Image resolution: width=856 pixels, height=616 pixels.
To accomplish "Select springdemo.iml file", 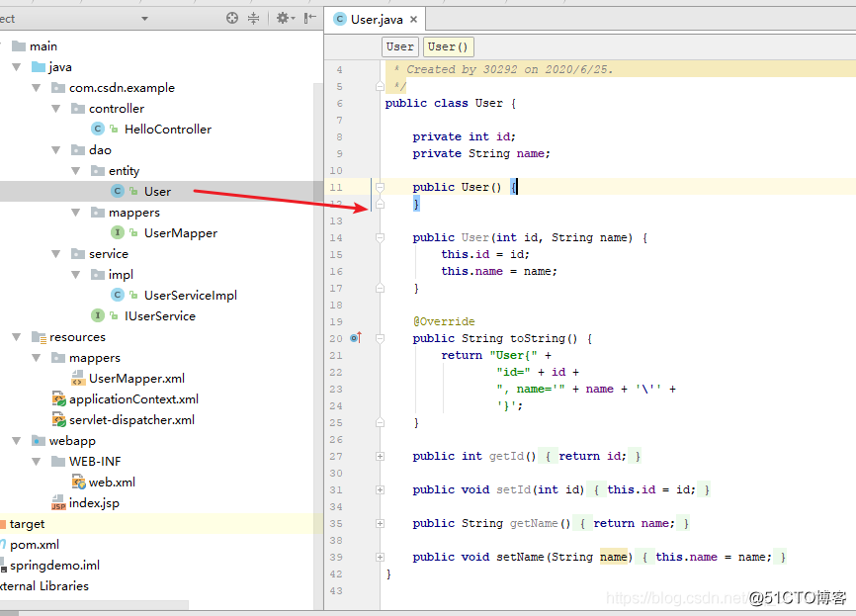I will (x=54, y=566).
